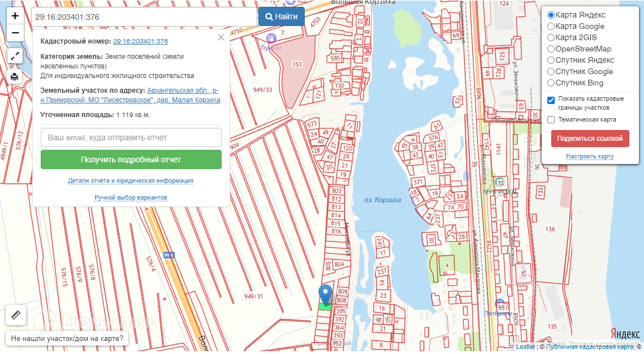Uncheck Показать кадастровые границы участков
The image size is (644, 354).
(551, 100)
